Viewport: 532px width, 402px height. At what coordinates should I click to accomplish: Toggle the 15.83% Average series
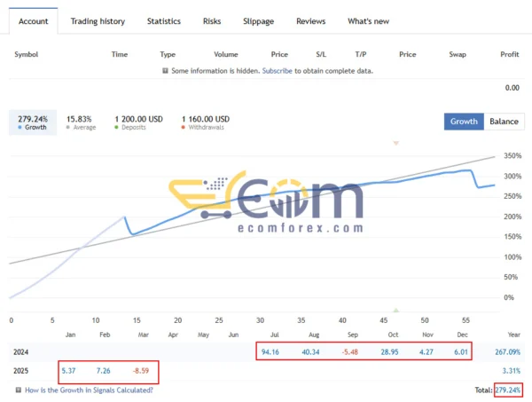pyautogui.click(x=81, y=122)
